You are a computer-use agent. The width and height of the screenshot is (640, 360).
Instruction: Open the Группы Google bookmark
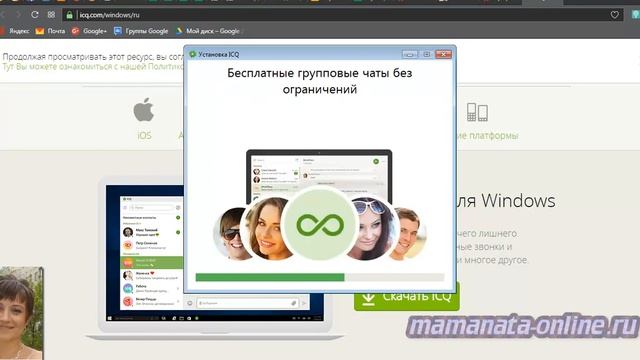pyautogui.click(x=141, y=31)
